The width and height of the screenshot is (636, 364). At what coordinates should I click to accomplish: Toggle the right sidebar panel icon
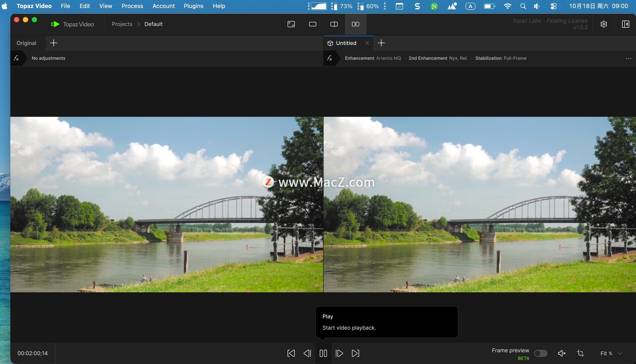(x=625, y=24)
